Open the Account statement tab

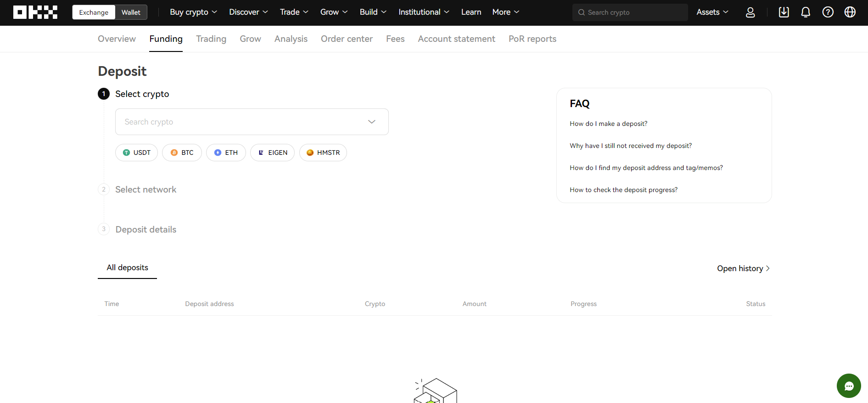[x=456, y=39]
